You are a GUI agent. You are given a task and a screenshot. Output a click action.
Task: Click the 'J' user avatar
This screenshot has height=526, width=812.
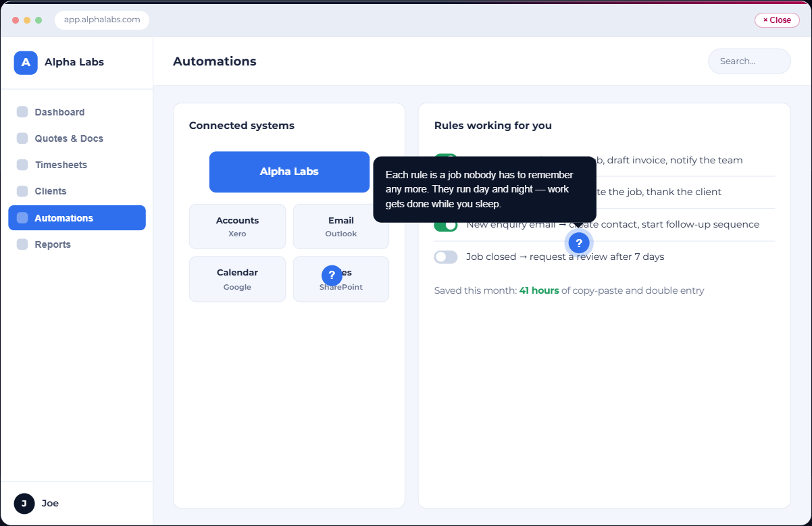(24, 503)
